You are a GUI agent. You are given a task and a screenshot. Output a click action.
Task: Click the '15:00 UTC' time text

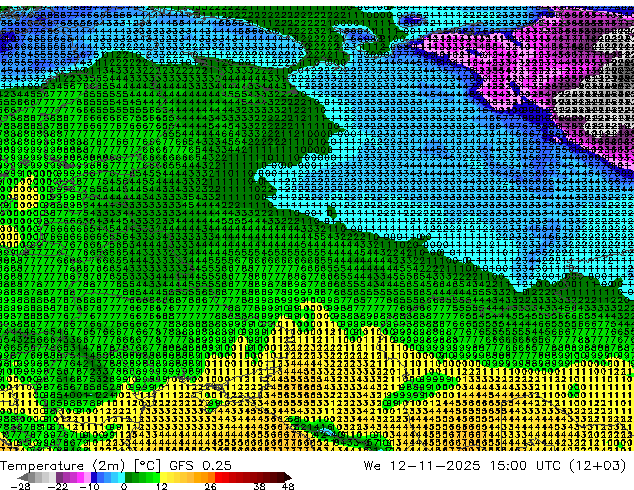coord(528,466)
